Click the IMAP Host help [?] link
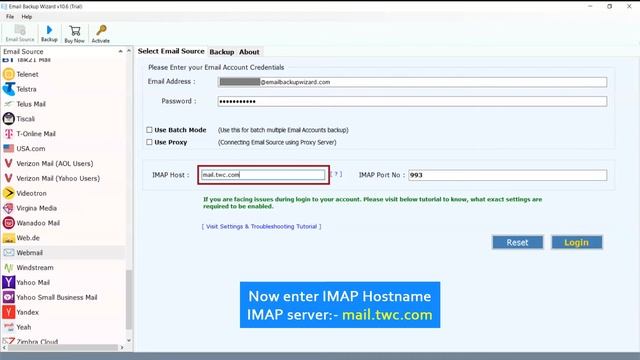 coord(336,174)
